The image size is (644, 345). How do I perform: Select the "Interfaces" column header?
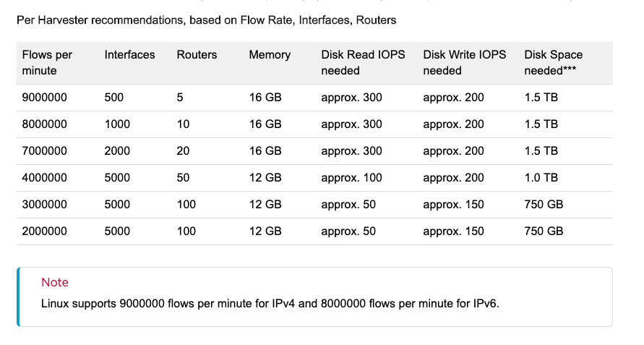pos(129,54)
